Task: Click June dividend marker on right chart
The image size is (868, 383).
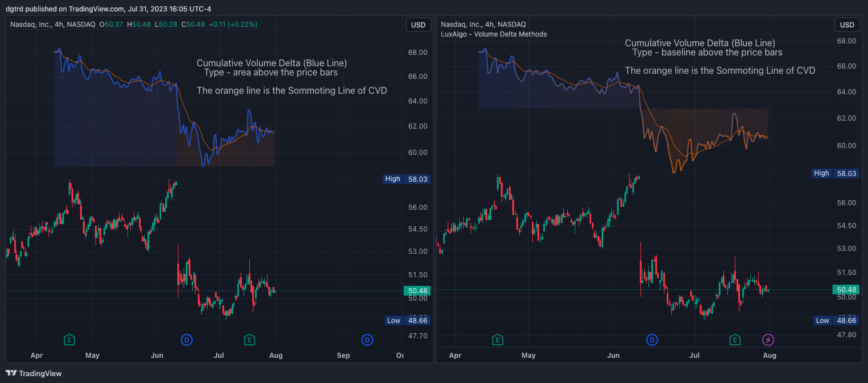Action: click(x=652, y=340)
